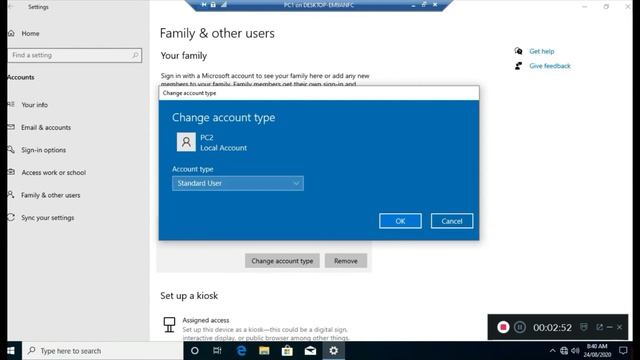The width and height of the screenshot is (640, 360).
Task: Click the PC2 user avatar icon
Action: 186,142
